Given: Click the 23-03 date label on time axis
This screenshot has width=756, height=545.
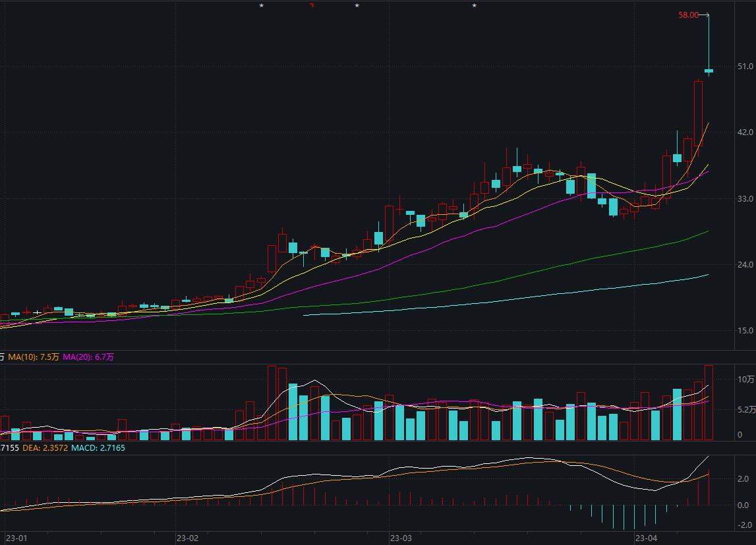Looking at the screenshot, I should (x=401, y=538).
